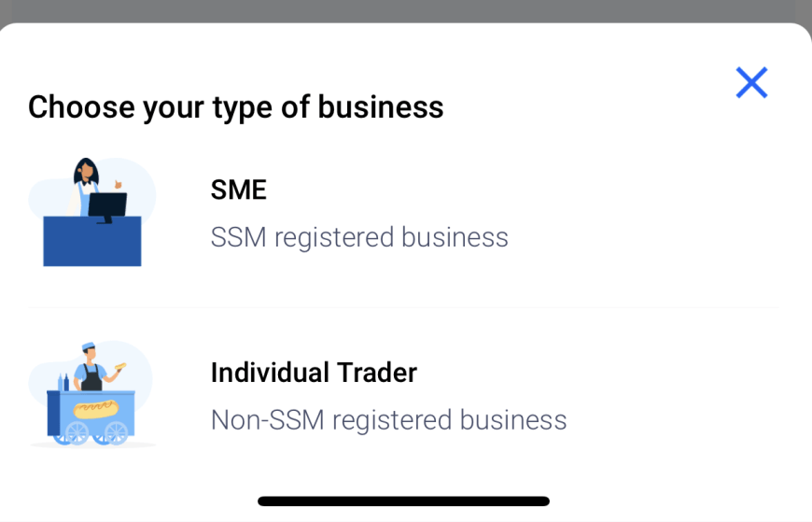The height and width of the screenshot is (522, 812).
Task: Tap the SME cashier illustration
Action: coord(92,212)
